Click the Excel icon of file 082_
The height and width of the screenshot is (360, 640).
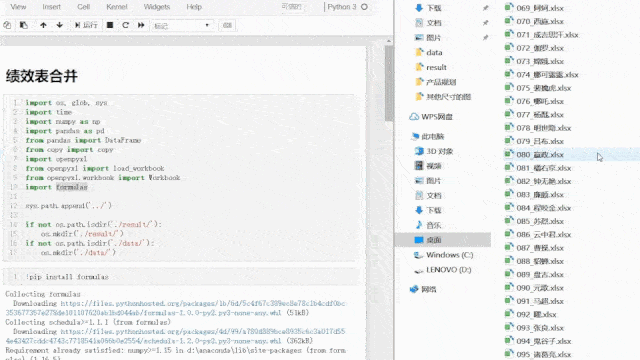pyautogui.click(x=509, y=181)
